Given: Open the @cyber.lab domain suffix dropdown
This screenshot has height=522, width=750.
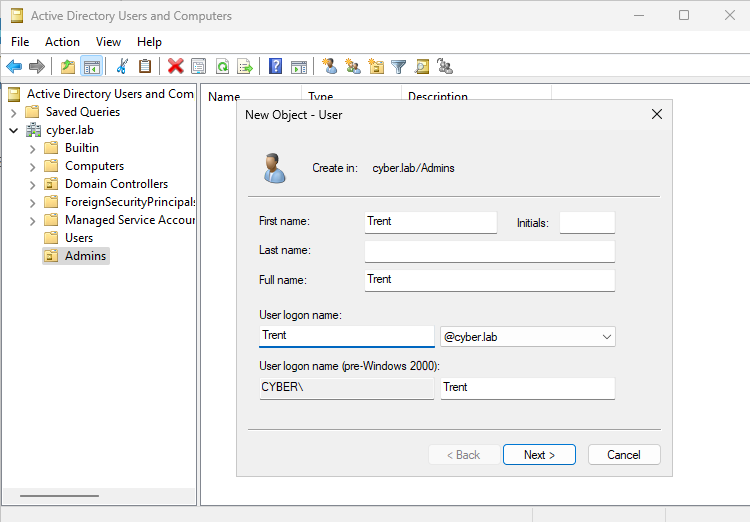Looking at the screenshot, I should [x=606, y=337].
